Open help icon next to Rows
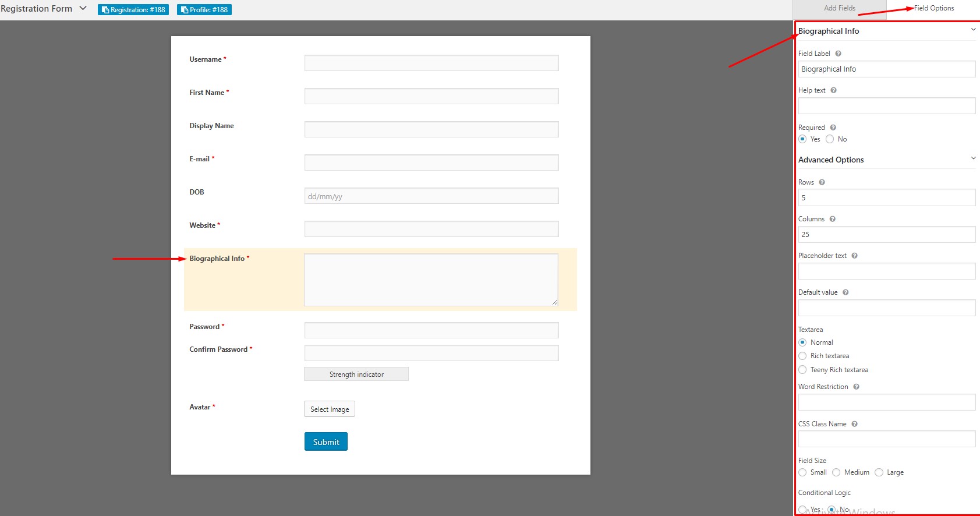Screen dimensions: 980x516 click(822, 182)
